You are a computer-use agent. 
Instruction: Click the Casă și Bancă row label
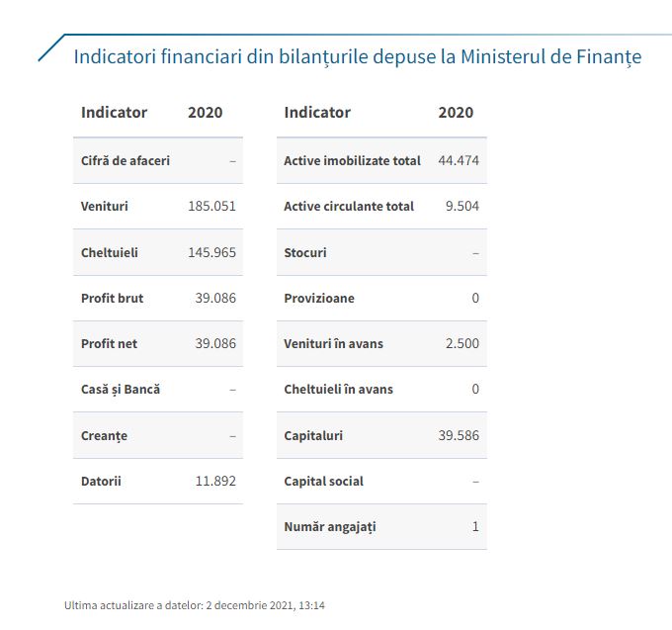[x=121, y=390]
